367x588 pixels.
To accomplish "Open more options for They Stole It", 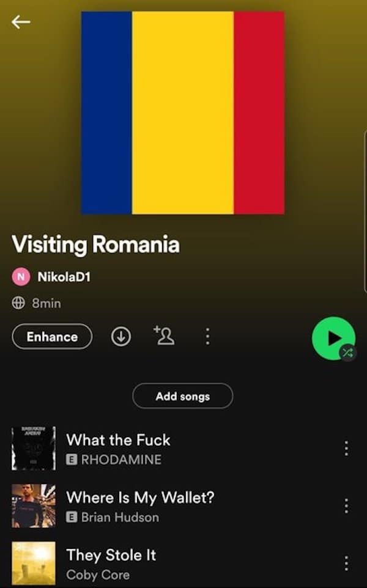I will (x=346, y=564).
